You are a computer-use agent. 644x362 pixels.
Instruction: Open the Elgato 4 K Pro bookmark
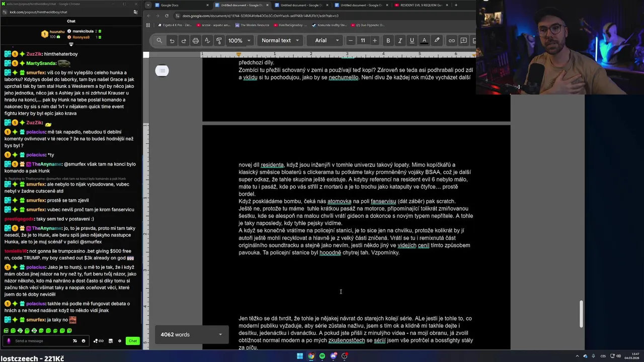coord(175,25)
